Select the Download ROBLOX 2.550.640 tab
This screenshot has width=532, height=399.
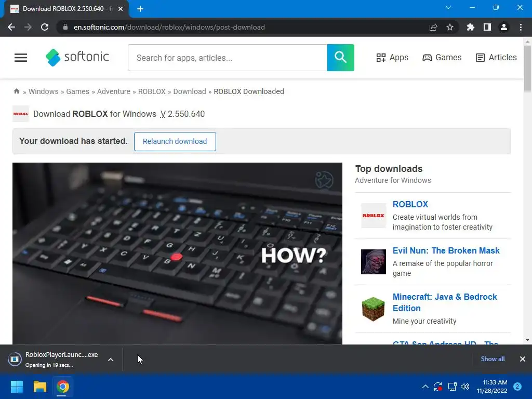pos(66,9)
